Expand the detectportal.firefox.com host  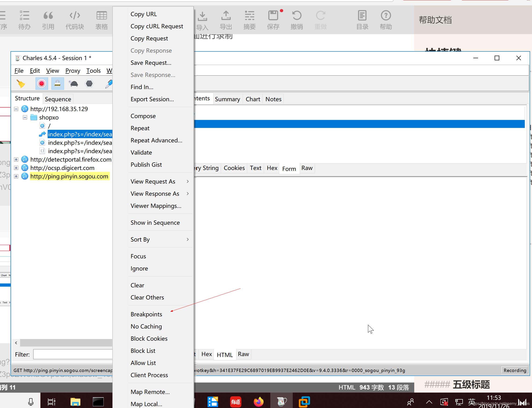click(16, 159)
